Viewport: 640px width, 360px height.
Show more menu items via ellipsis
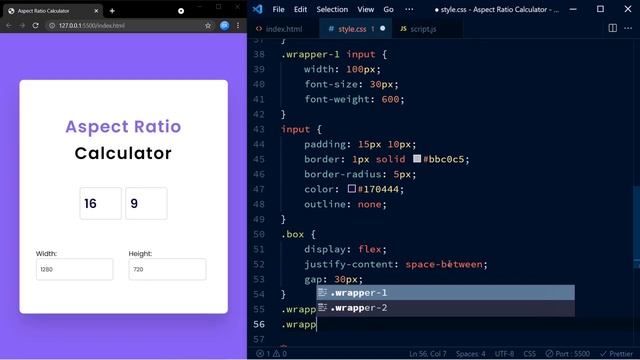[409, 9]
